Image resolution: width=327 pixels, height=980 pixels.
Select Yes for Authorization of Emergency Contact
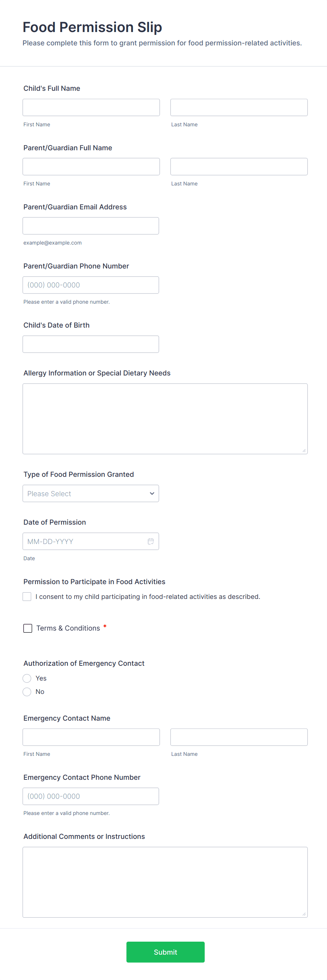(x=27, y=678)
